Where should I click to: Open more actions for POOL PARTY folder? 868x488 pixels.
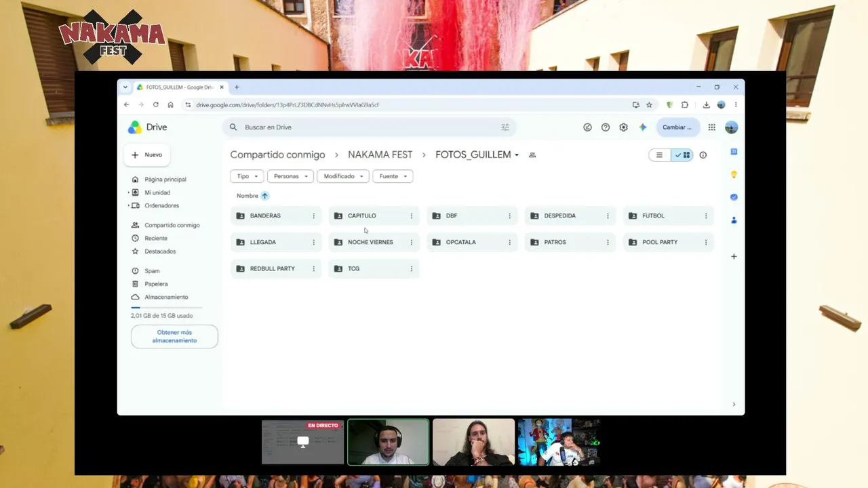(x=706, y=242)
